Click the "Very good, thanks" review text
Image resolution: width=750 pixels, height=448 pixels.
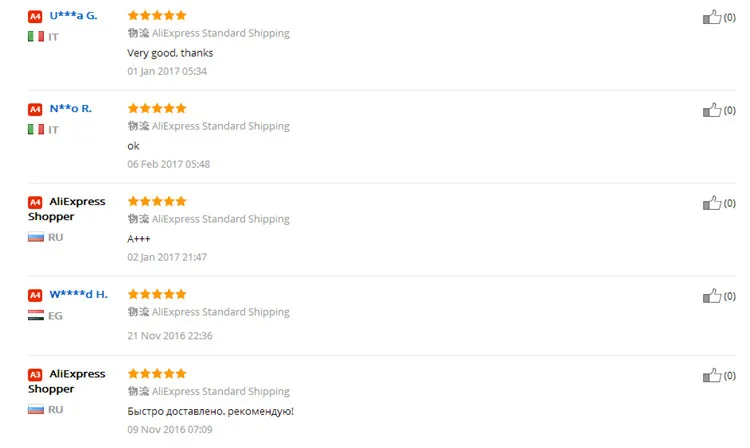coord(170,53)
